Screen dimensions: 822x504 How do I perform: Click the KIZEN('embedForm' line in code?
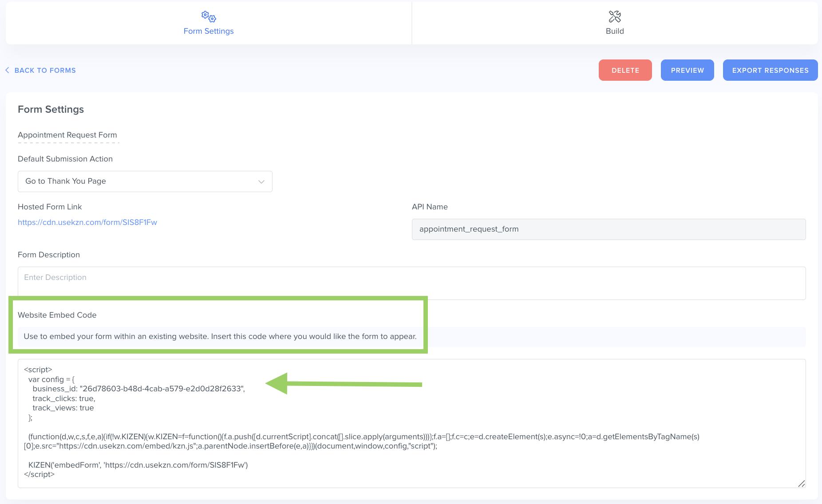[x=138, y=465]
